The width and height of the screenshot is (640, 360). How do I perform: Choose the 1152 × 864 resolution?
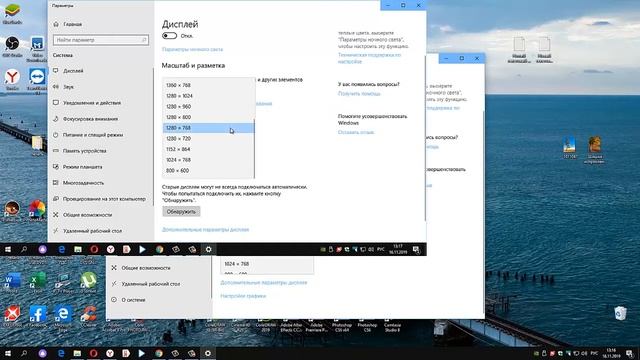(x=208, y=149)
